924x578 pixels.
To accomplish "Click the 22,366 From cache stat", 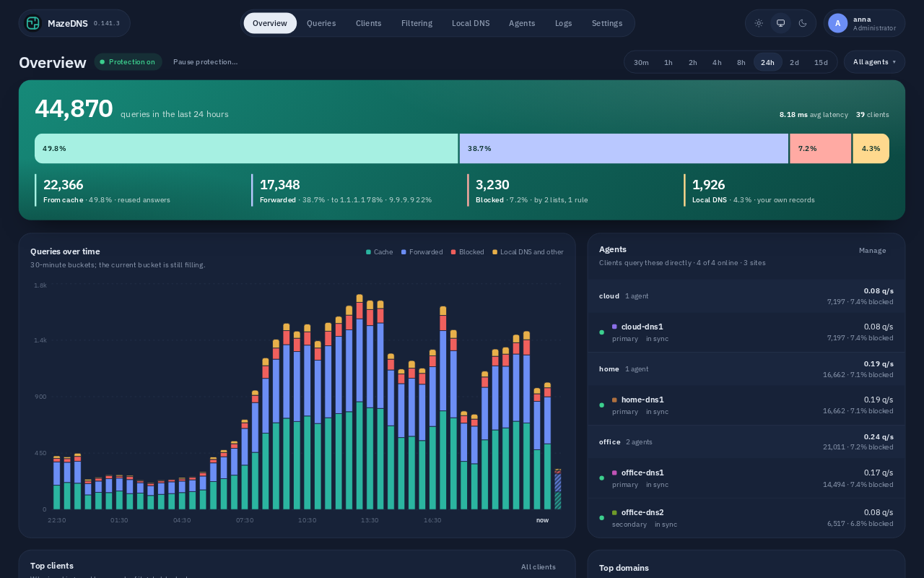I will pyautogui.click(x=137, y=190).
